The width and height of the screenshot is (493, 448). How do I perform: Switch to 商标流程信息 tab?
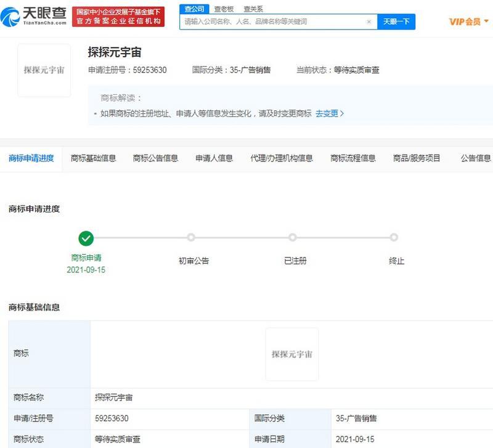click(x=352, y=158)
